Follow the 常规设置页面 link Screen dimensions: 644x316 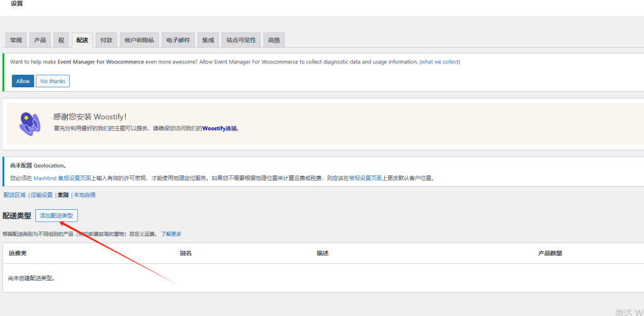pyautogui.click(x=365, y=178)
